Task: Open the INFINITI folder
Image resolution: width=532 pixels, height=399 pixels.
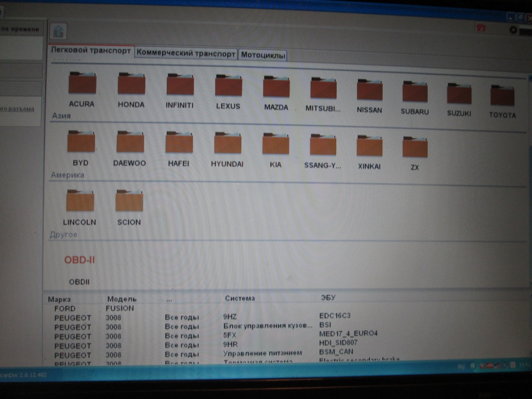Action: pyautogui.click(x=179, y=91)
